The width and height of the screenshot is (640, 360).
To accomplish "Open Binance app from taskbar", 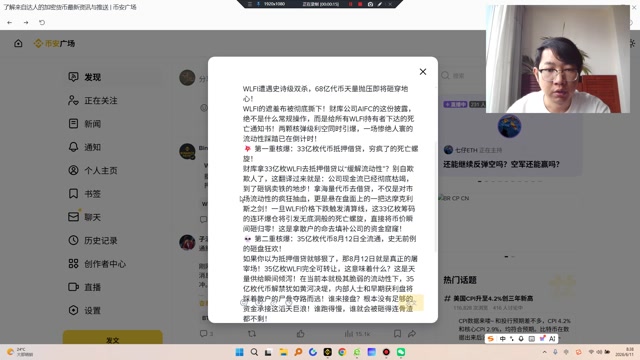I will 327,352.
